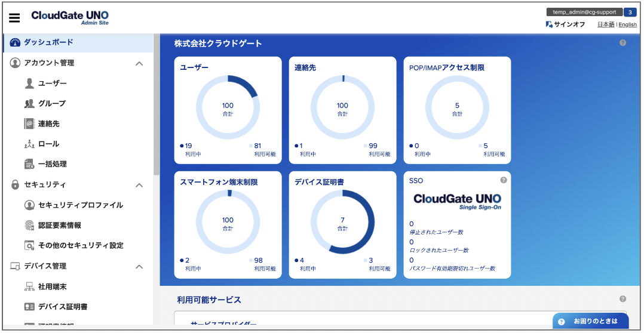
Task: Click 98 利用可能 in smartphone card
Action: pyautogui.click(x=262, y=264)
